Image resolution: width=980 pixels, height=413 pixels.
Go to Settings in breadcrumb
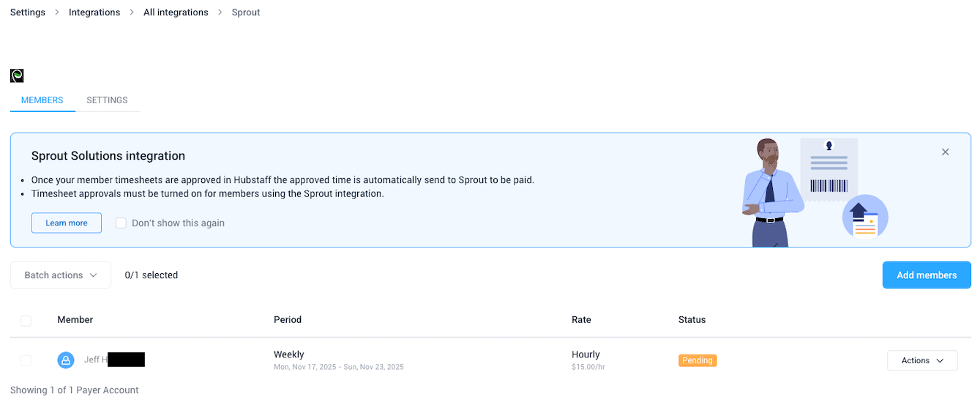28,12
